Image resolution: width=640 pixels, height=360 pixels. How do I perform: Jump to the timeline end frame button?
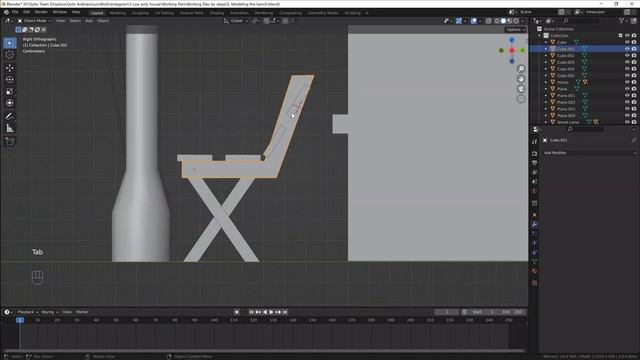coord(285,312)
